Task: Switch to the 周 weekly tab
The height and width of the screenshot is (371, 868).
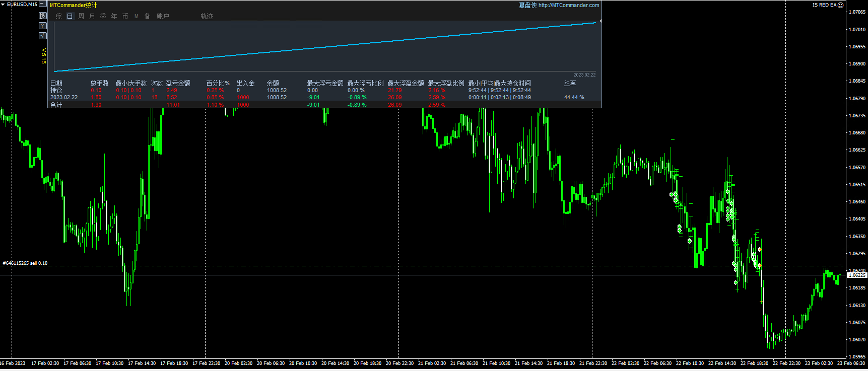Action: 81,16
